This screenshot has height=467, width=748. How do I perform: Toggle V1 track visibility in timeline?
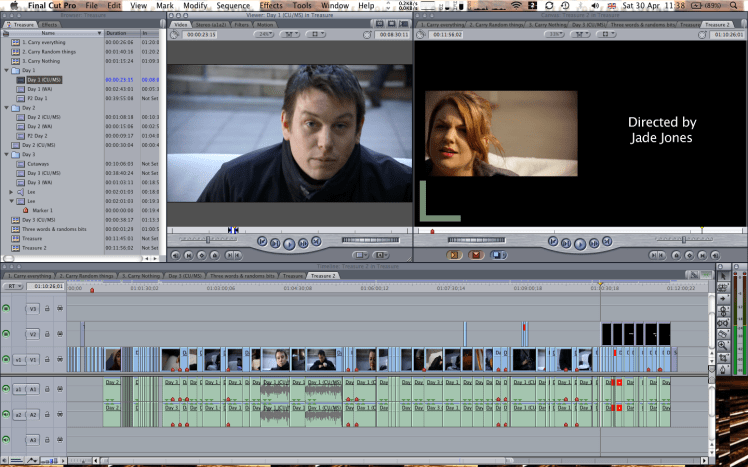click(7, 358)
